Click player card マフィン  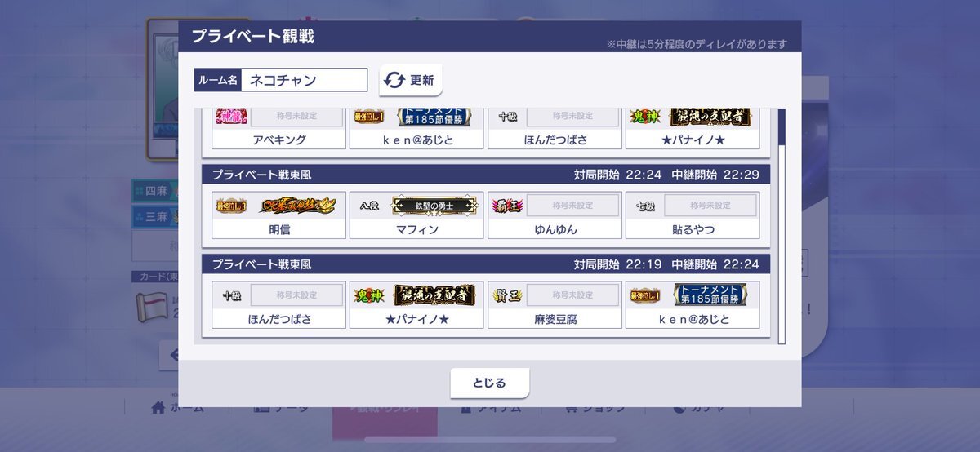point(416,215)
